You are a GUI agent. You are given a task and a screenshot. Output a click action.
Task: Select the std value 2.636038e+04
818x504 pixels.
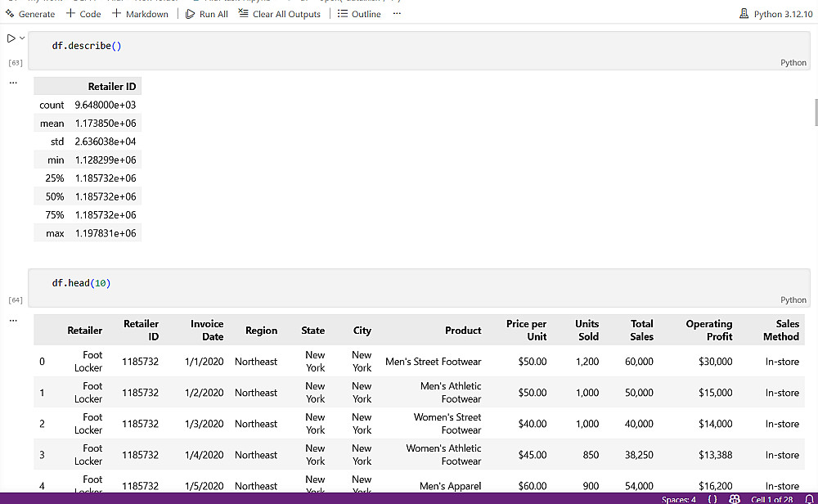[105, 142]
